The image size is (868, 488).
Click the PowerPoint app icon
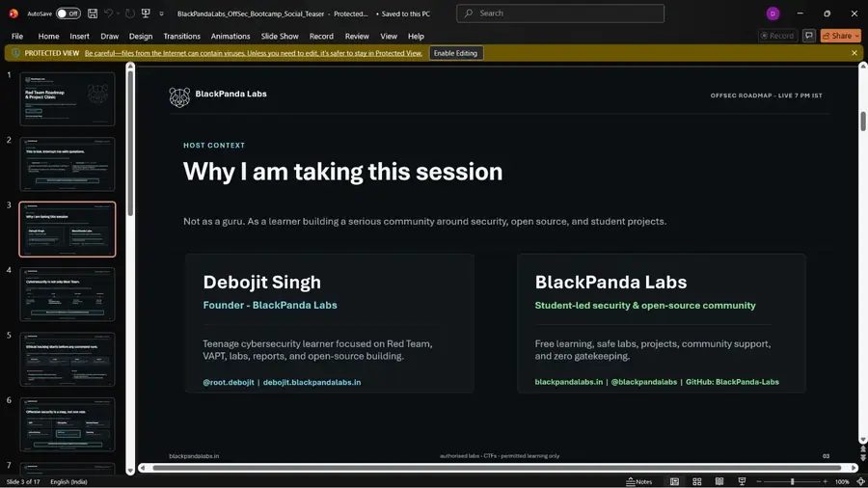pyautogui.click(x=14, y=14)
